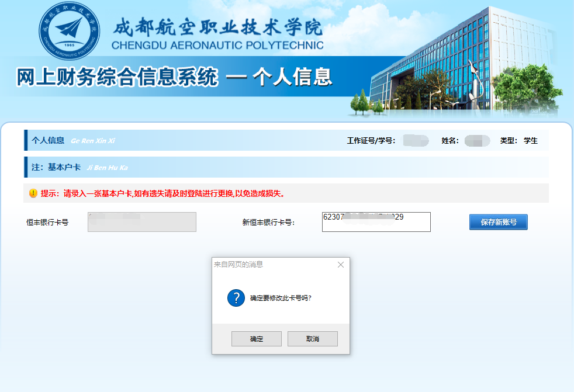Image resolution: width=574 pixels, height=392 pixels.
Task: Close the 来自网页的消息 dialog
Action: pyautogui.click(x=341, y=265)
